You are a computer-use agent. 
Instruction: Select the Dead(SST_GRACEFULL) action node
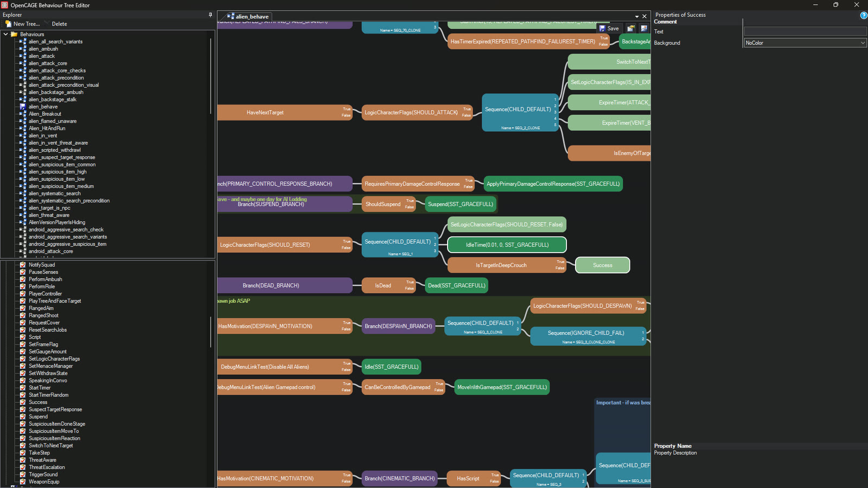(457, 286)
